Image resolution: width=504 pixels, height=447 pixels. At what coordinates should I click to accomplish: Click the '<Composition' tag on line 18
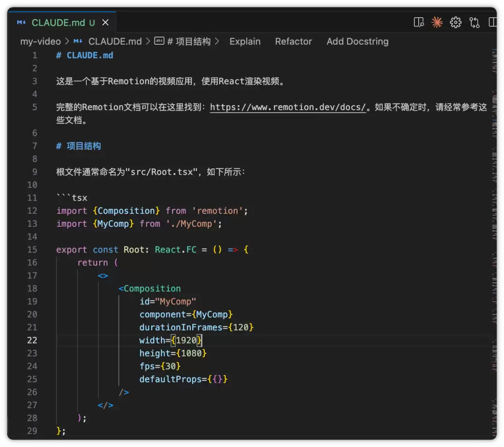(x=149, y=288)
